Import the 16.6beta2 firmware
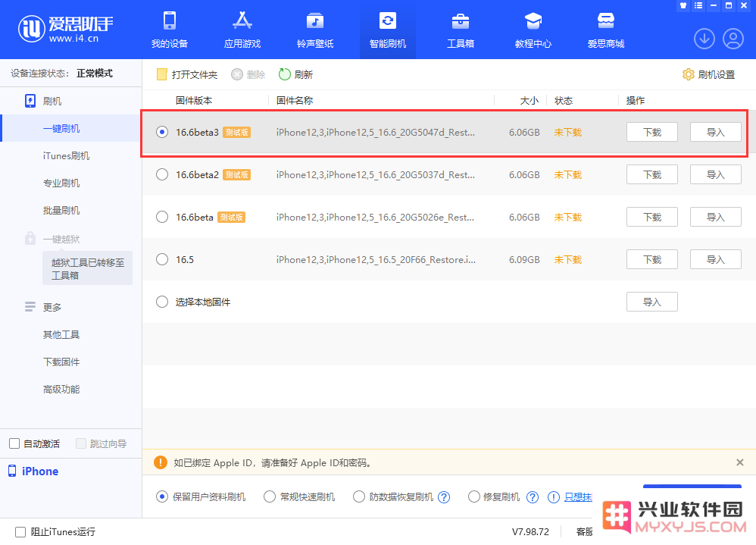 (716, 174)
